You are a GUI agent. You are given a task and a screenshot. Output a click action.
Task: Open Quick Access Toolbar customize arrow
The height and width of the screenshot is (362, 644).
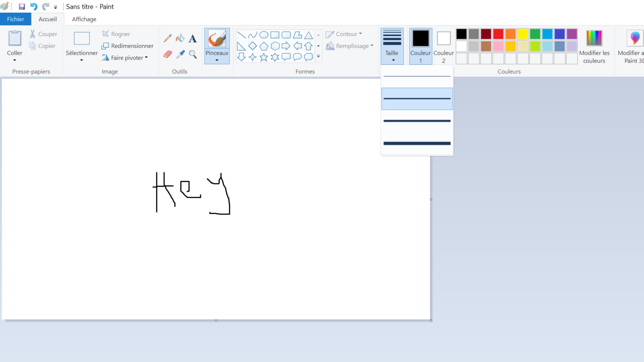(x=56, y=7)
